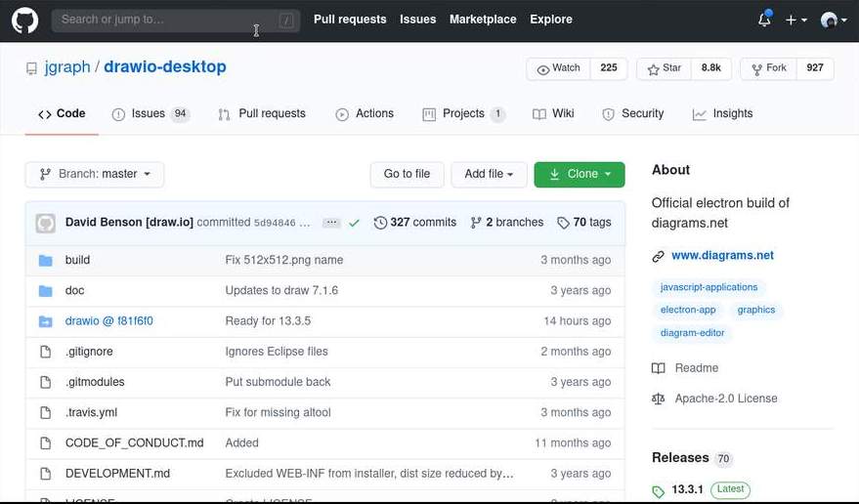The image size is (859, 504).
Task: Open the 225 watchers count
Action: 609,68
